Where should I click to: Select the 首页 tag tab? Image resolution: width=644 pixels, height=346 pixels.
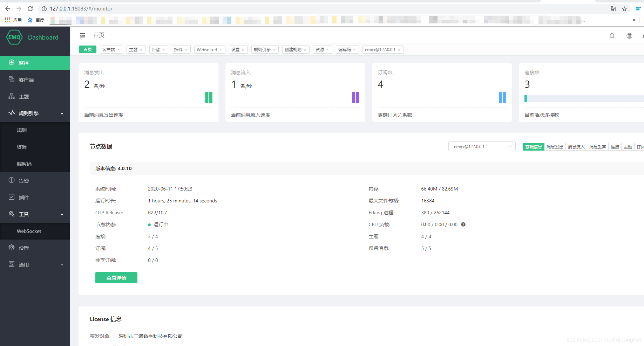click(88, 50)
